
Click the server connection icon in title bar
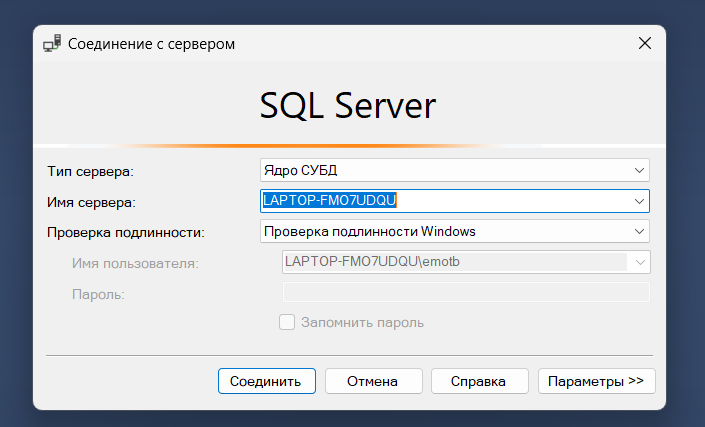(x=52, y=44)
